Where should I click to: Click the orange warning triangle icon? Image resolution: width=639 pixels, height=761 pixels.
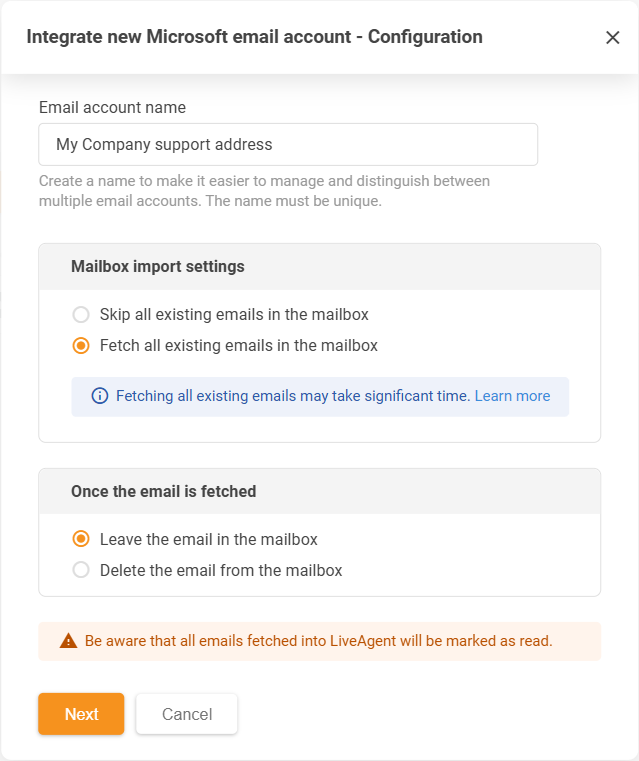pos(68,641)
